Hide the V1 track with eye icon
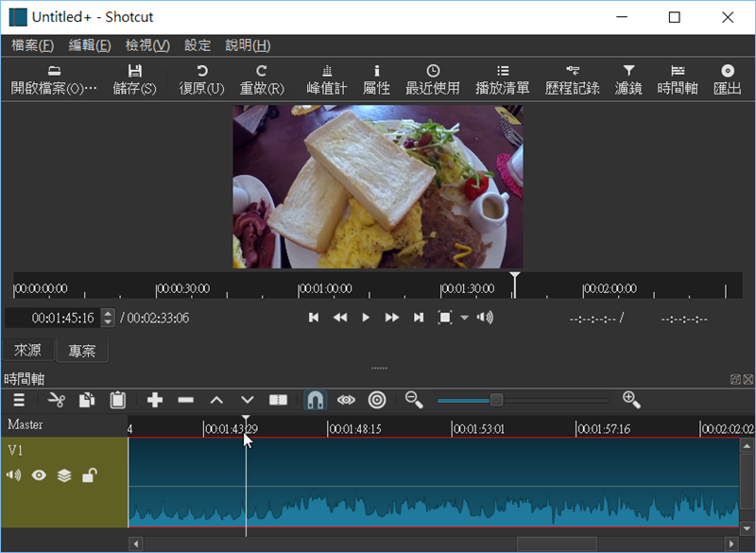Image resolution: width=756 pixels, height=553 pixels. click(40, 475)
